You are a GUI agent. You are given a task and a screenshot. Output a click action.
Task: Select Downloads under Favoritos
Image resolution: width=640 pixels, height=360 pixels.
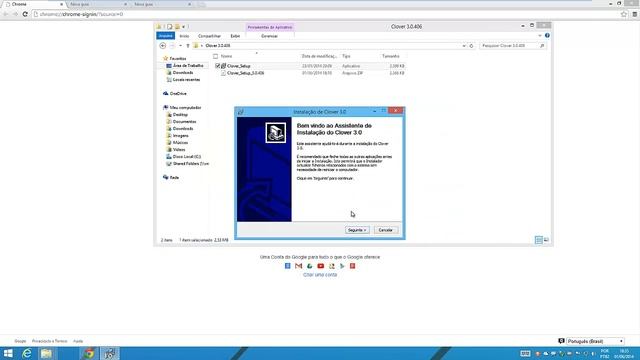tap(183, 73)
